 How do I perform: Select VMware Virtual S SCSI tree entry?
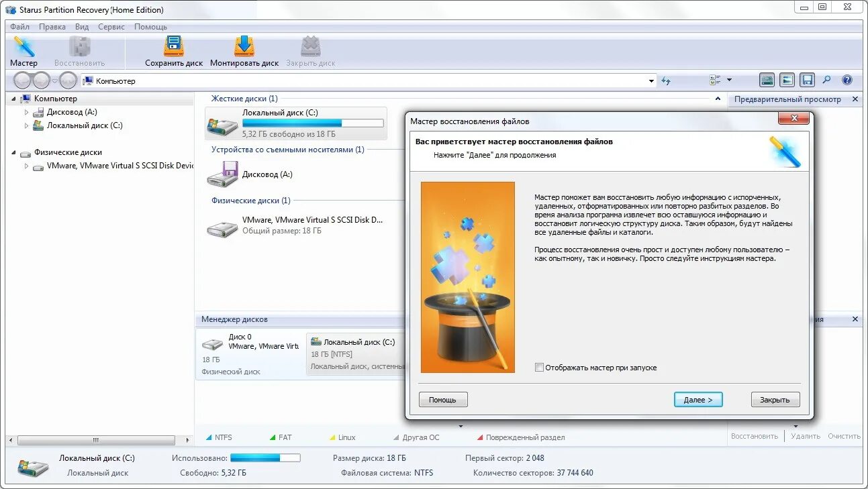click(x=120, y=166)
